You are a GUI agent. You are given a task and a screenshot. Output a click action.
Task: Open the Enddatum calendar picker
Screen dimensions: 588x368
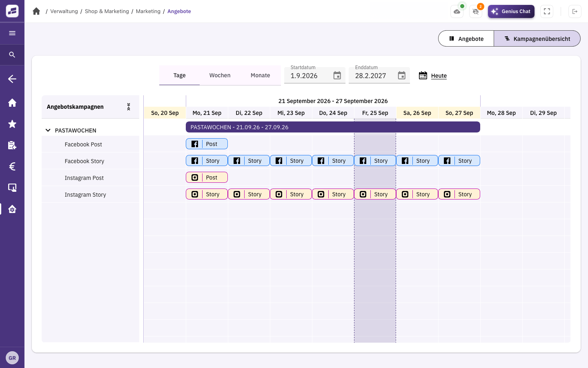pyautogui.click(x=402, y=76)
